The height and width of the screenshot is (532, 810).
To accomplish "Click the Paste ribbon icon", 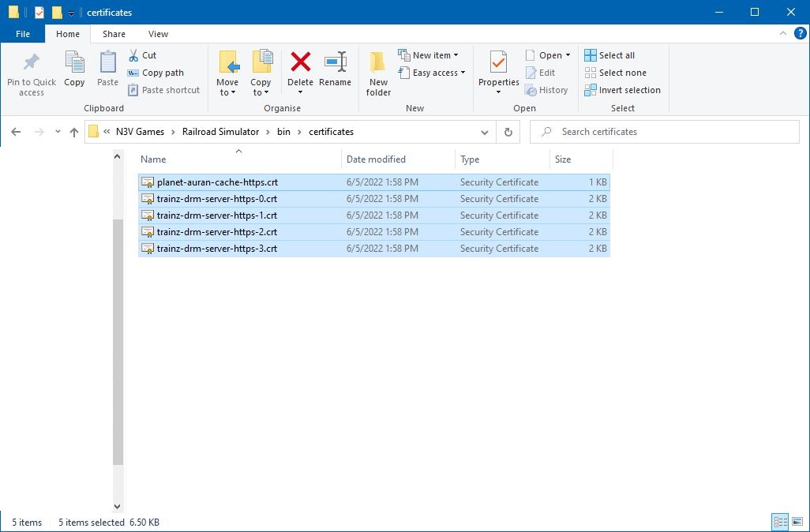I will pos(107,62).
